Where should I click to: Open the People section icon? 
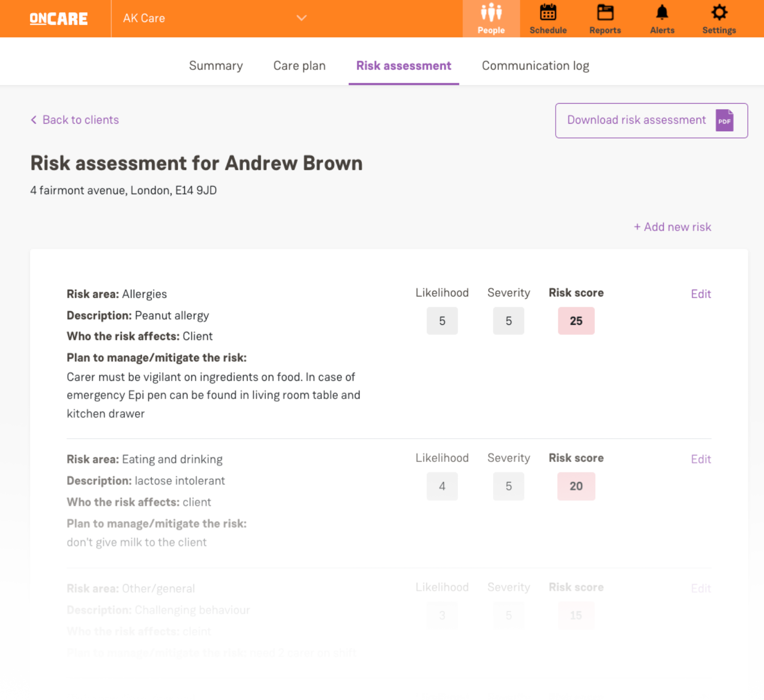[x=491, y=13]
